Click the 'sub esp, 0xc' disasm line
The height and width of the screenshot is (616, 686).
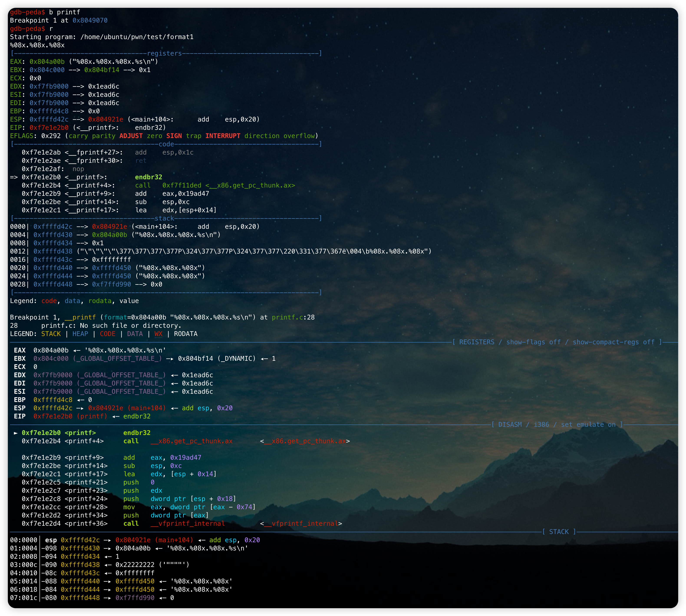tap(102, 466)
